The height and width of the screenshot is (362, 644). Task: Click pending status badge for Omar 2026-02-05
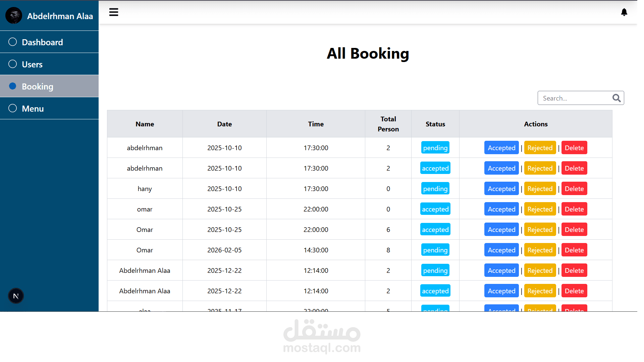point(435,250)
